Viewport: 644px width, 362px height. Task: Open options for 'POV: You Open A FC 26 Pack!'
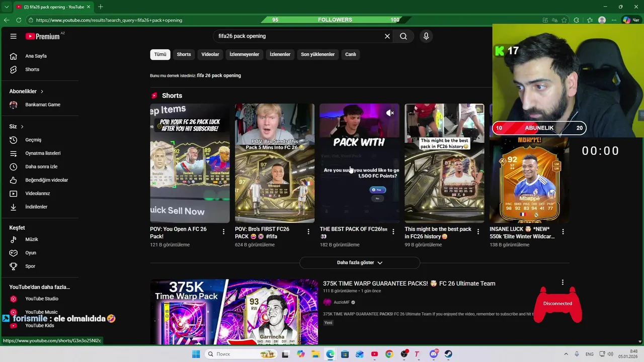click(x=223, y=232)
